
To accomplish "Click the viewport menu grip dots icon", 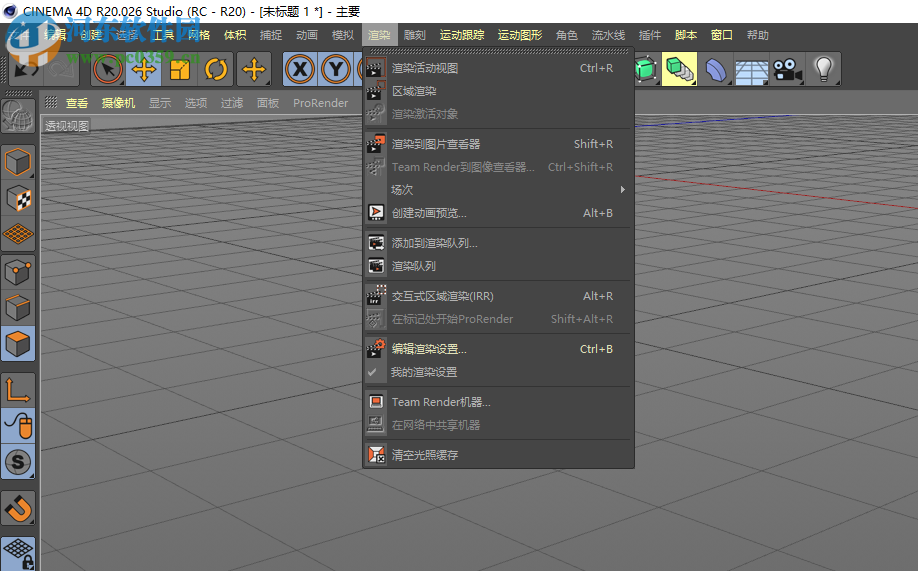I will point(51,102).
